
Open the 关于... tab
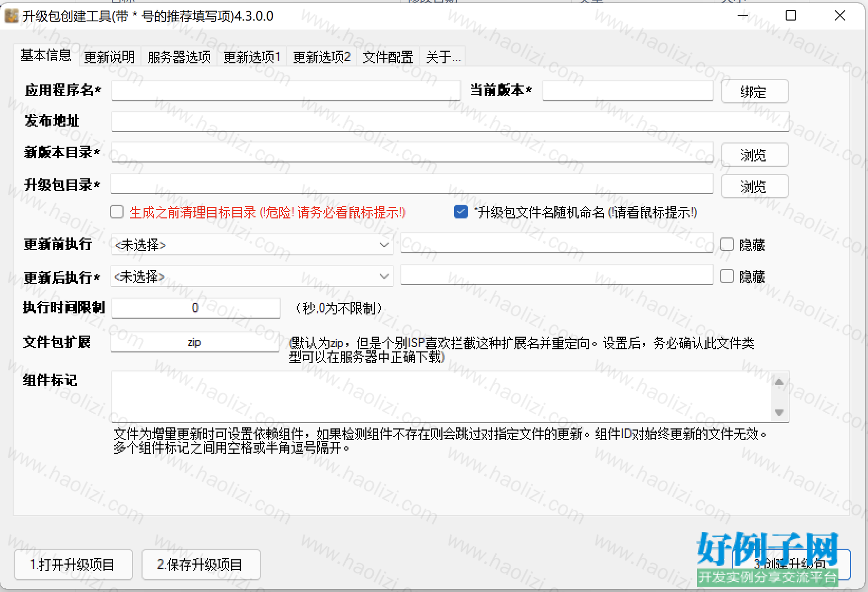coord(443,56)
